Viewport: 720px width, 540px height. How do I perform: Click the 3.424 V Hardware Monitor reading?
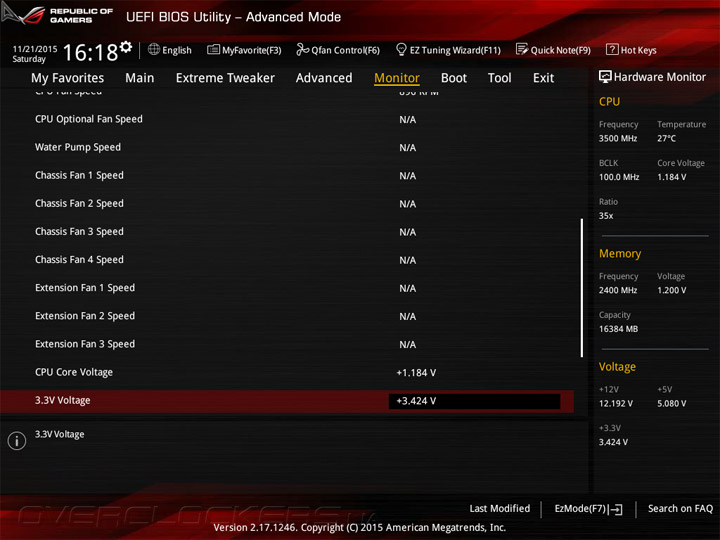tap(613, 442)
